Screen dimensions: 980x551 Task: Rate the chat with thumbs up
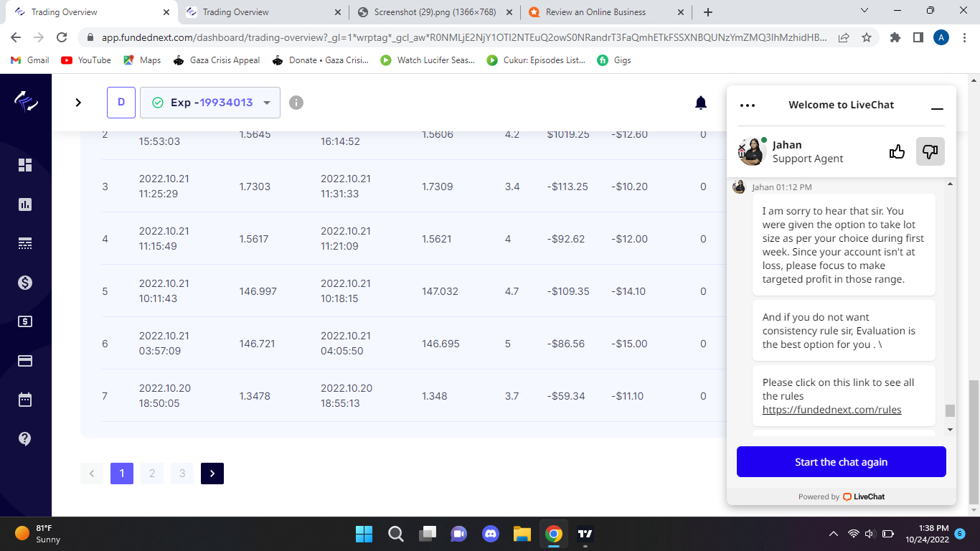897,151
